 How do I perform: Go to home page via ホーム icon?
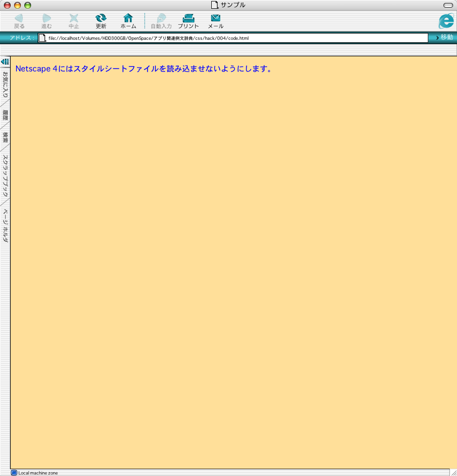128,18
